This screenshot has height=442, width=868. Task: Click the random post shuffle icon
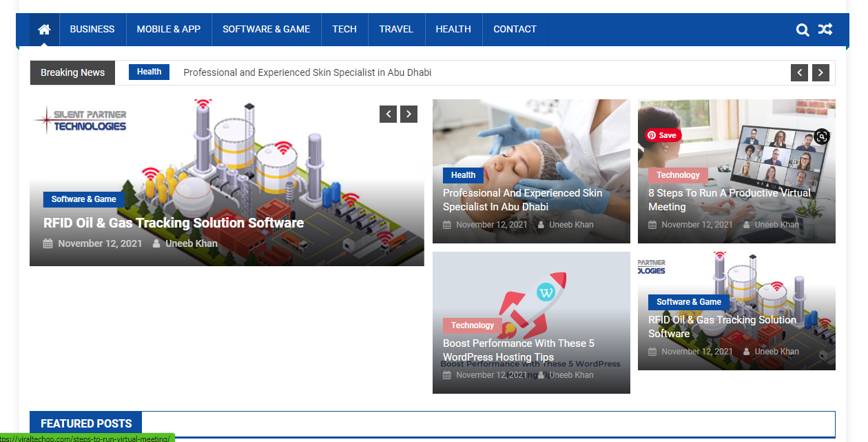(x=825, y=30)
